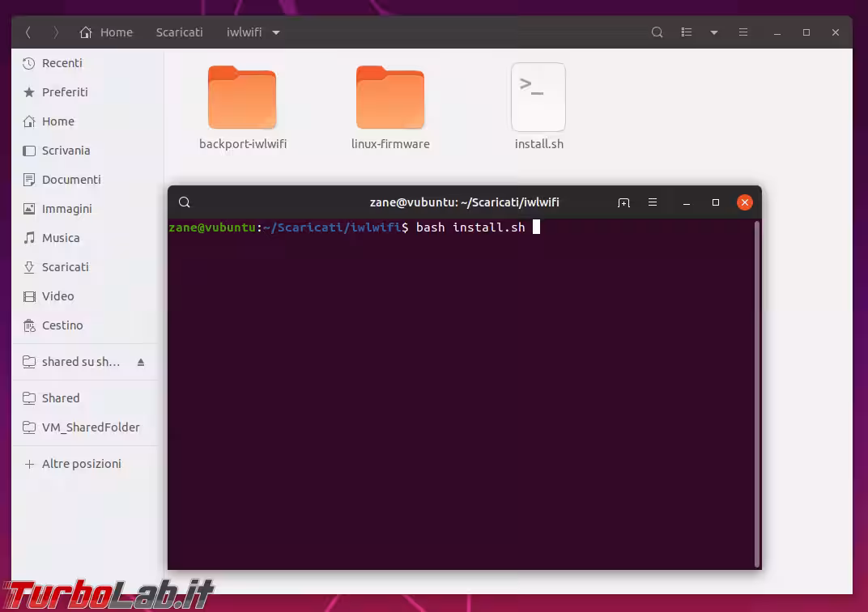Eject the shared su sh... volume
Screen dimensions: 868x612
(x=141, y=362)
